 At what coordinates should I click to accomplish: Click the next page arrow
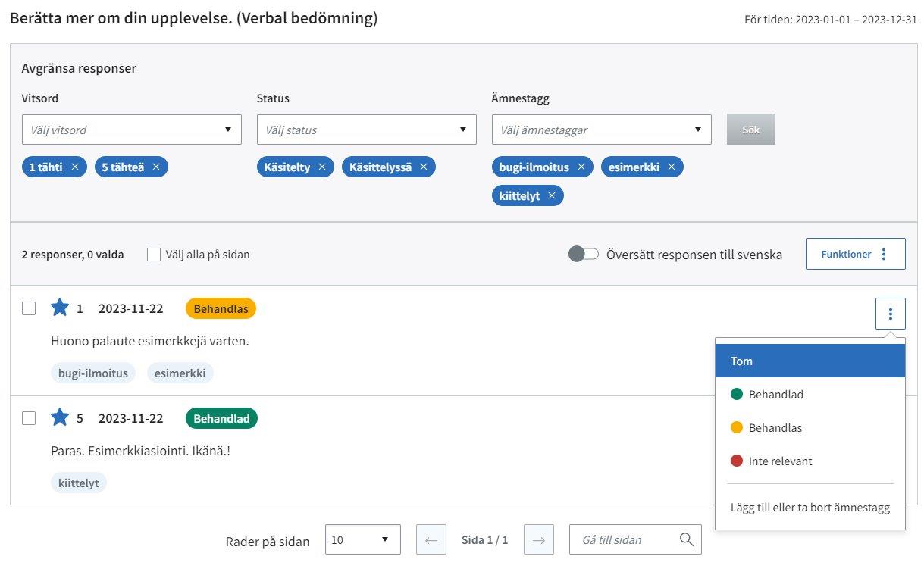point(538,540)
